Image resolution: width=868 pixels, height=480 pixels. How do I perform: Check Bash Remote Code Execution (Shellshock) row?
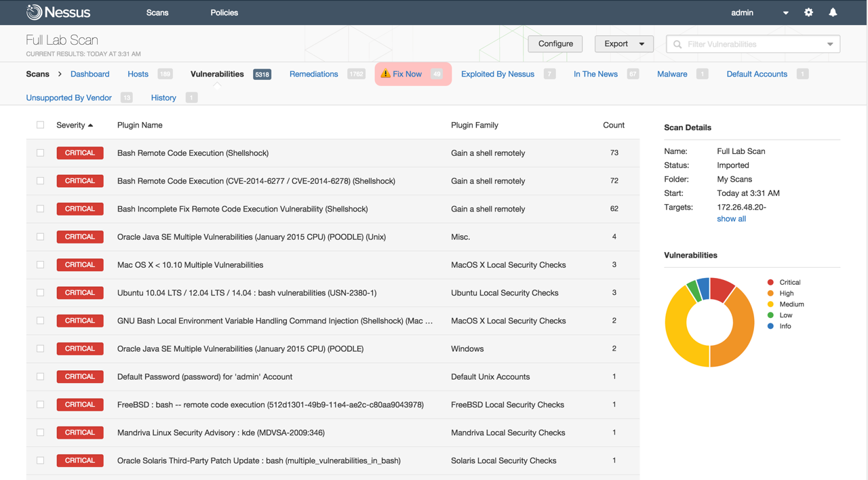coord(40,153)
